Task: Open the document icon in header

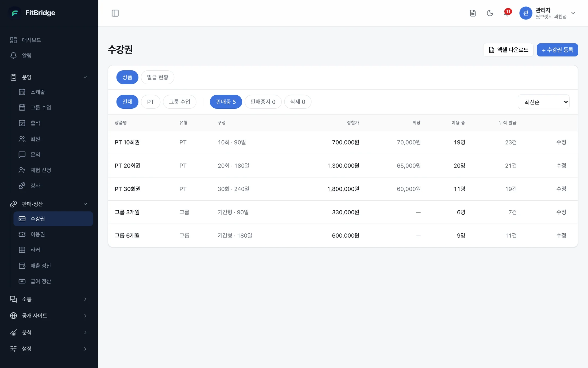Action: coord(473,13)
